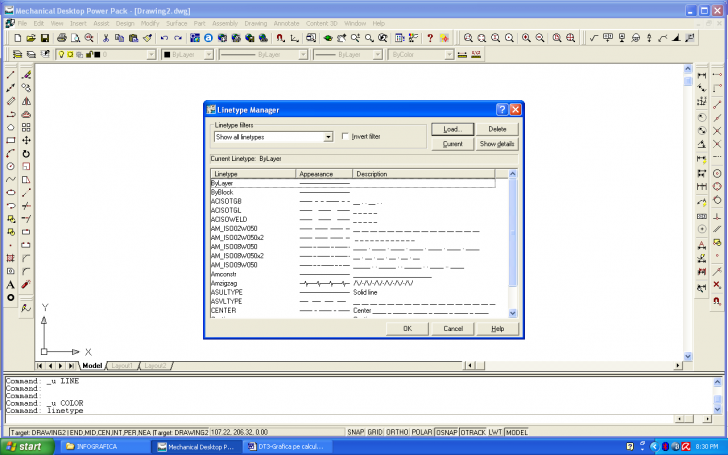Click the Delete button in Linetype Manager
The width and height of the screenshot is (728, 455).
497,129
